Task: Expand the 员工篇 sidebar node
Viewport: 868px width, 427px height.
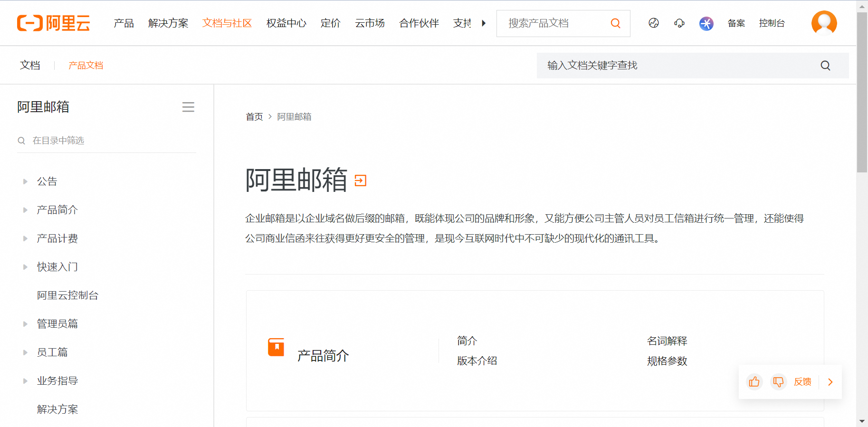Action: pyautogui.click(x=25, y=352)
